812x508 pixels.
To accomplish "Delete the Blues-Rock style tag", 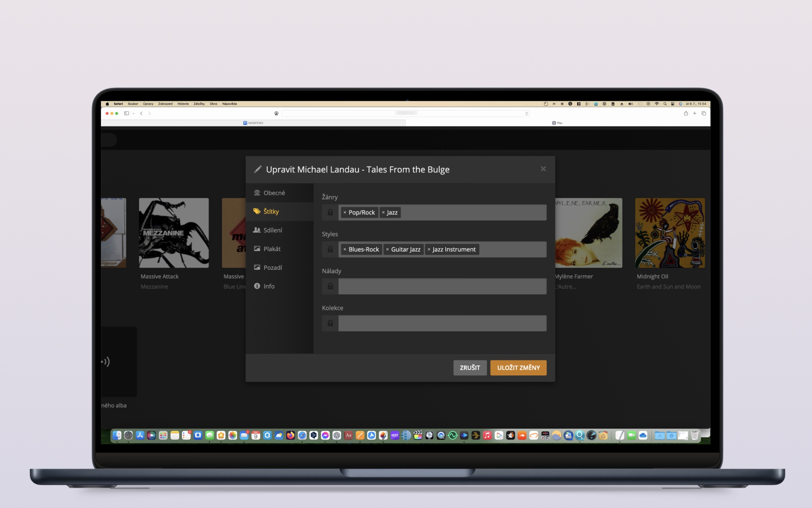I will click(x=345, y=249).
